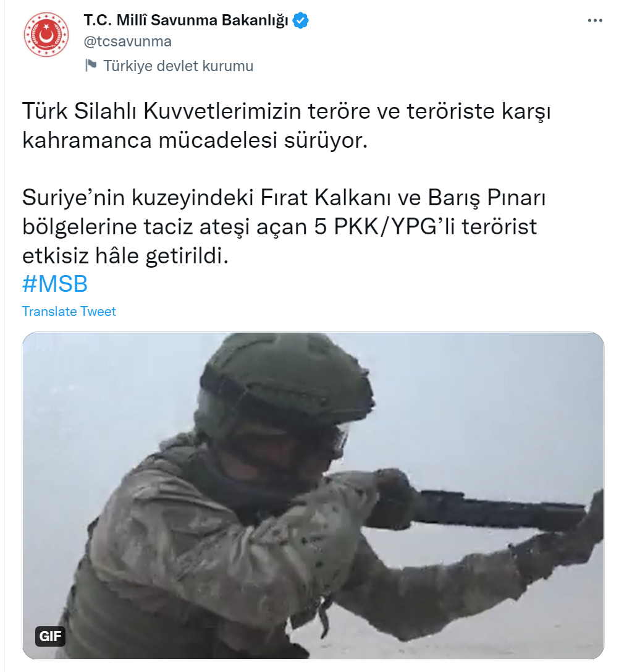Click 'kahramanca mücadelesi sürüyor.' text line

click(x=195, y=140)
